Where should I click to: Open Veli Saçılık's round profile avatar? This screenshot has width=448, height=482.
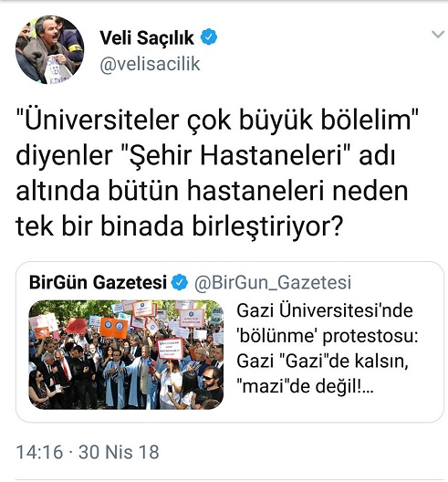(49, 49)
